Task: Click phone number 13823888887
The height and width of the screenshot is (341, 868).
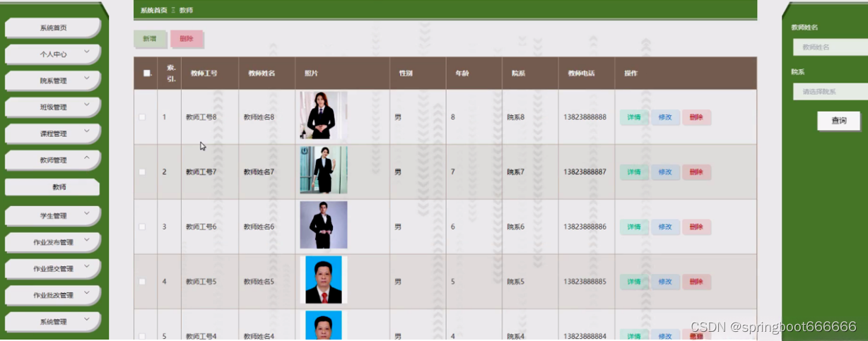Action: [x=585, y=172]
